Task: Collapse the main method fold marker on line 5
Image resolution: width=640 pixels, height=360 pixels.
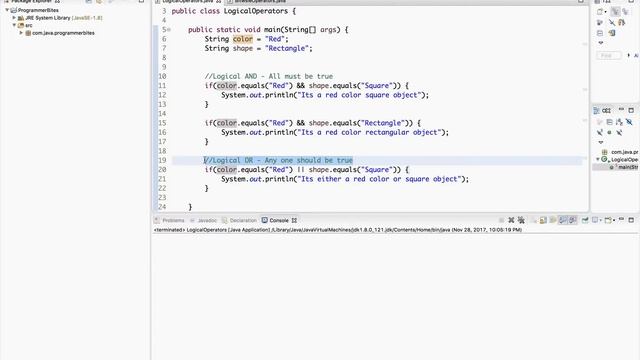Action: coord(169,30)
